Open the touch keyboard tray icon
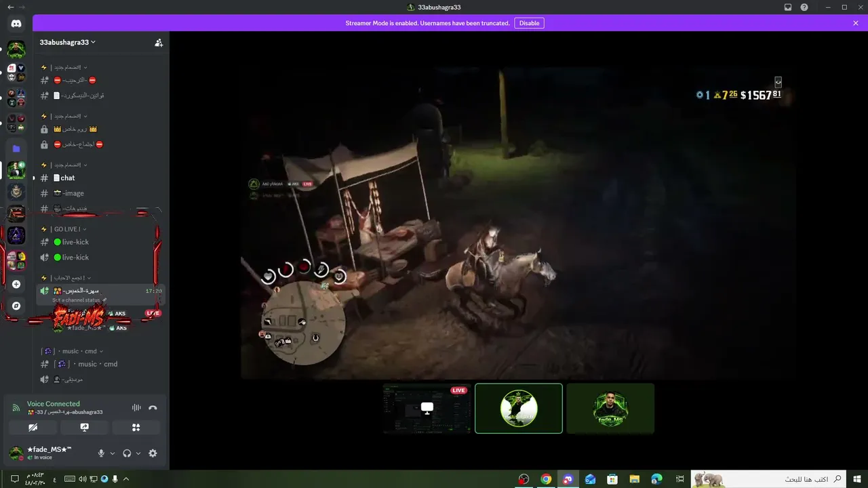The image size is (868, 488). (x=69, y=479)
